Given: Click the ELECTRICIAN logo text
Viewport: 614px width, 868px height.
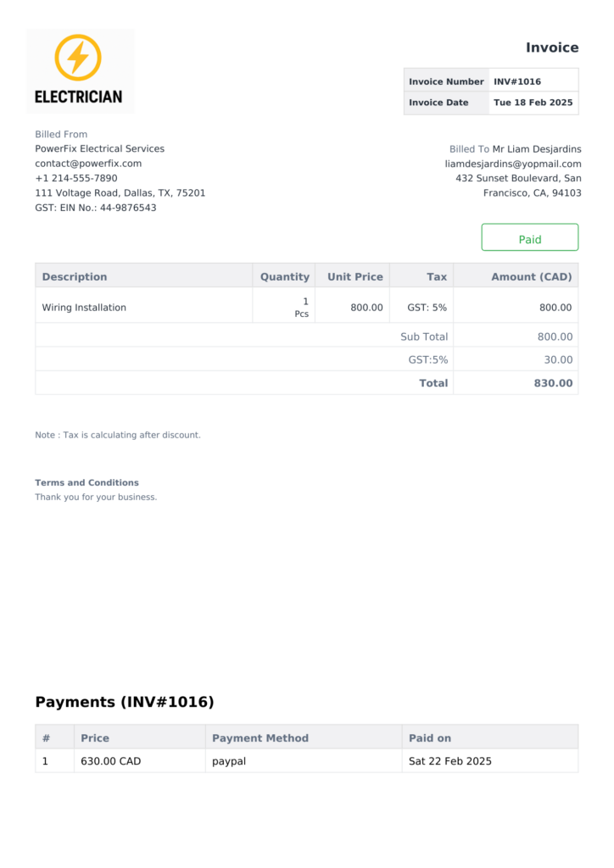Looking at the screenshot, I should [79, 97].
